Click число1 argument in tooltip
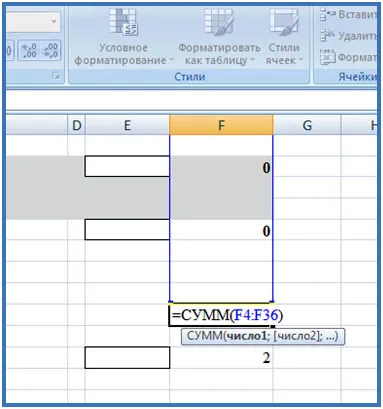 pos(246,336)
